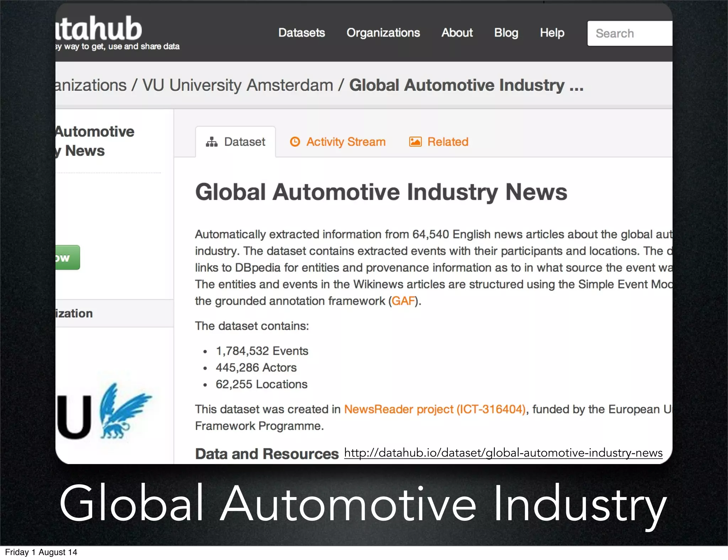Click the datahub logo
The image size is (728, 560).
tap(99, 28)
